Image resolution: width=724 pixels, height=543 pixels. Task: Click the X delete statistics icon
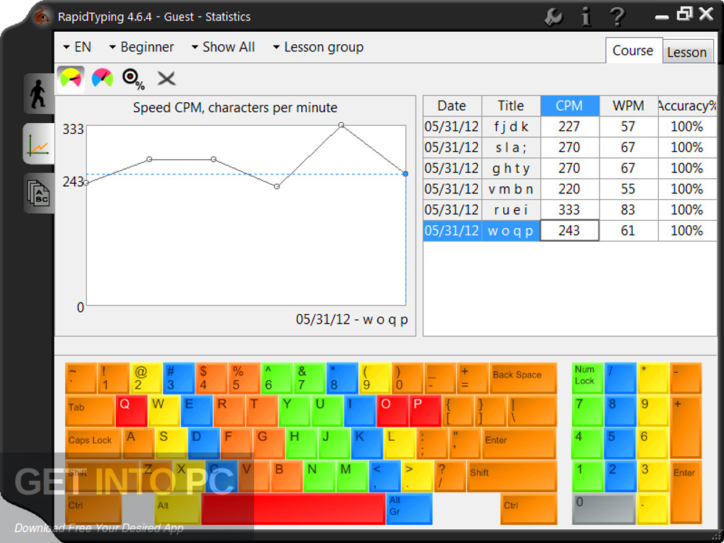pyautogui.click(x=166, y=79)
